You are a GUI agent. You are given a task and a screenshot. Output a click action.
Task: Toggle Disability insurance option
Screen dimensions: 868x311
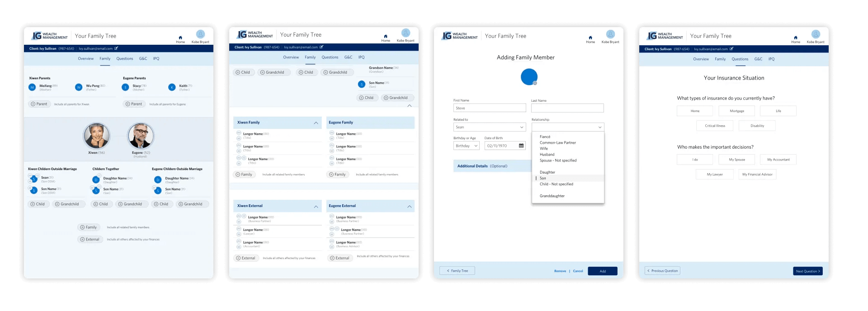pos(757,126)
